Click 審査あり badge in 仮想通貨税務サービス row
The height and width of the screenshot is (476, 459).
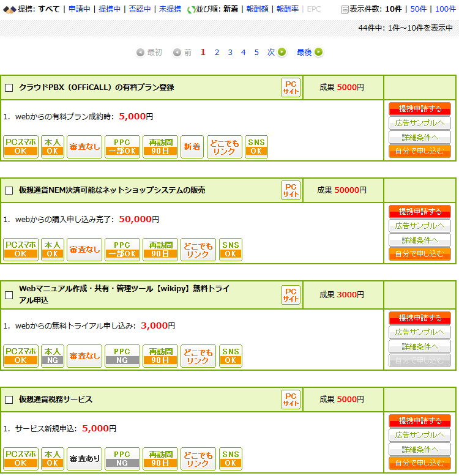point(84,459)
